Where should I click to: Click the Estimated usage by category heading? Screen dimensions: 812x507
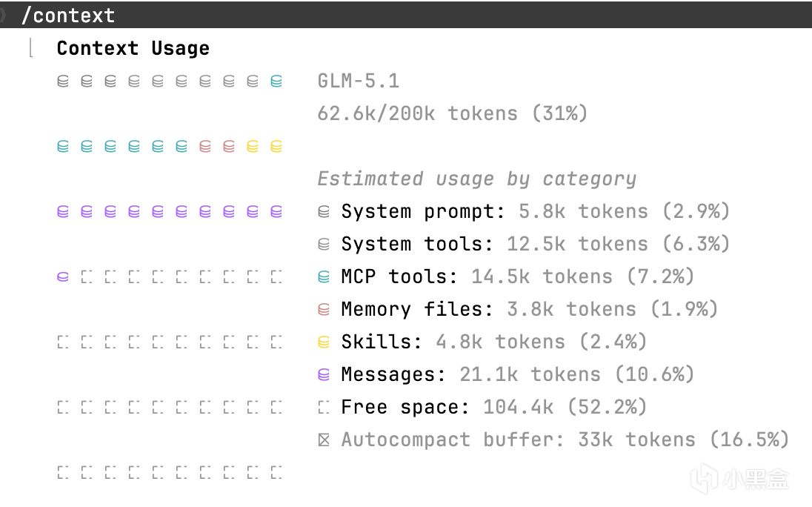coord(476,179)
